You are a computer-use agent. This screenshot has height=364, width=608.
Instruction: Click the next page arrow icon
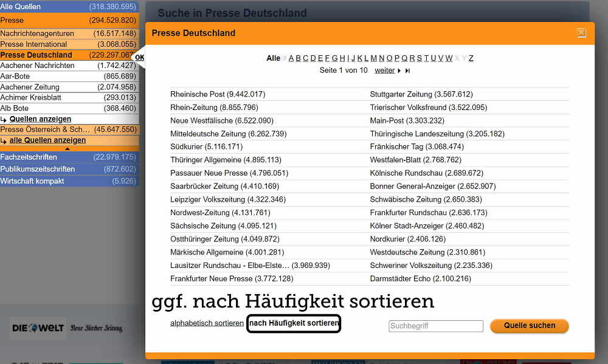click(399, 71)
